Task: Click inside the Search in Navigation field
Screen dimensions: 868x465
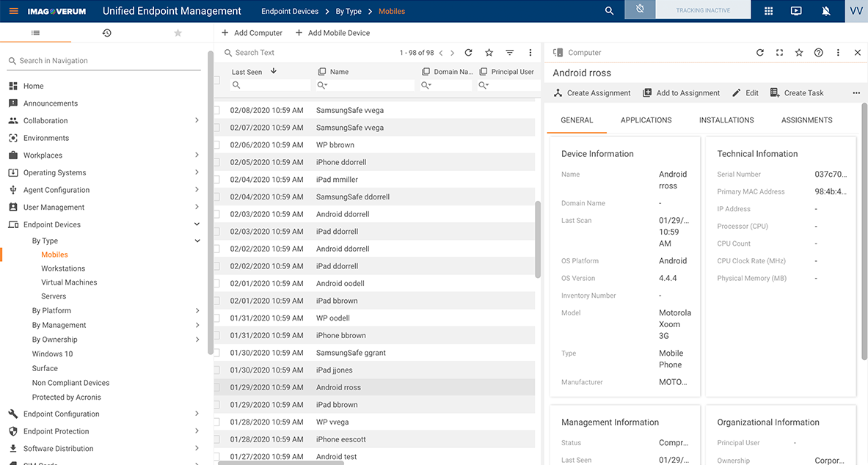Action: (x=103, y=60)
